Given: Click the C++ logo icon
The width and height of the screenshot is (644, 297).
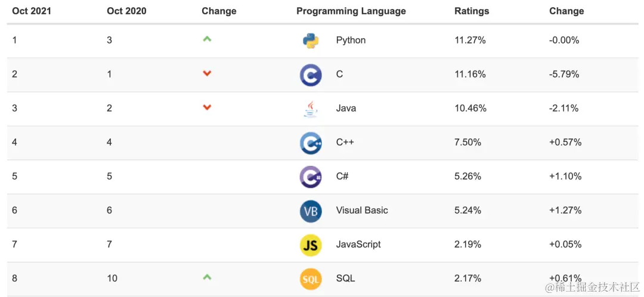Looking at the screenshot, I should (x=311, y=143).
